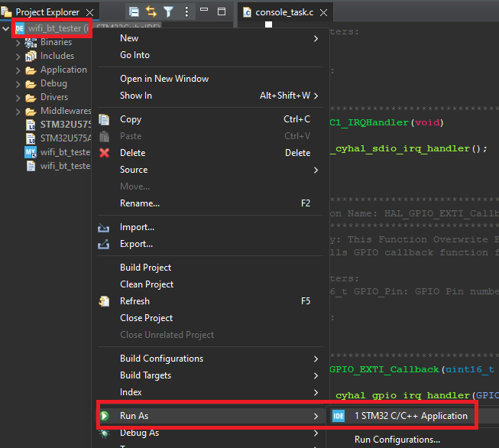Screen dimensions: 499x448
Task: Choose Export... from context menu
Action: coord(210,244)
